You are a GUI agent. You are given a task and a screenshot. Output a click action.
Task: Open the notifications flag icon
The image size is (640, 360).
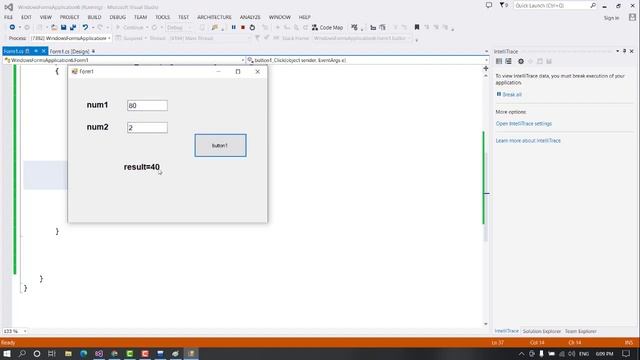point(502,5)
